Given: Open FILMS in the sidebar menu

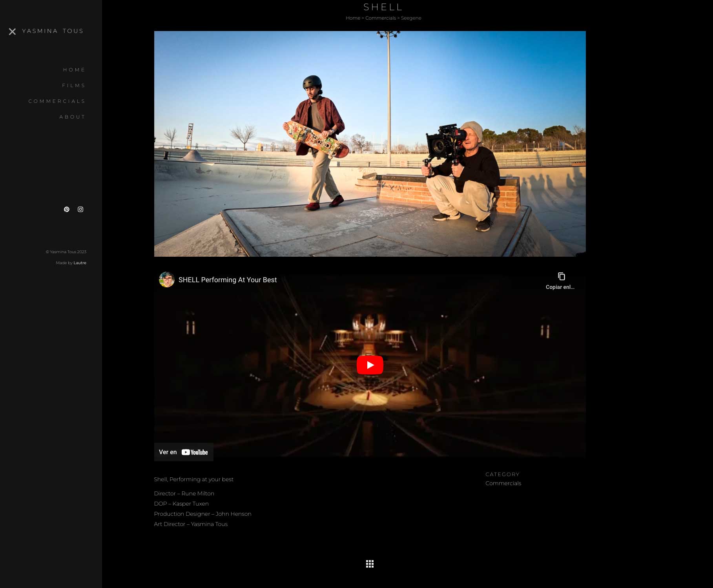Looking at the screenshot, I should coord(74,86).
